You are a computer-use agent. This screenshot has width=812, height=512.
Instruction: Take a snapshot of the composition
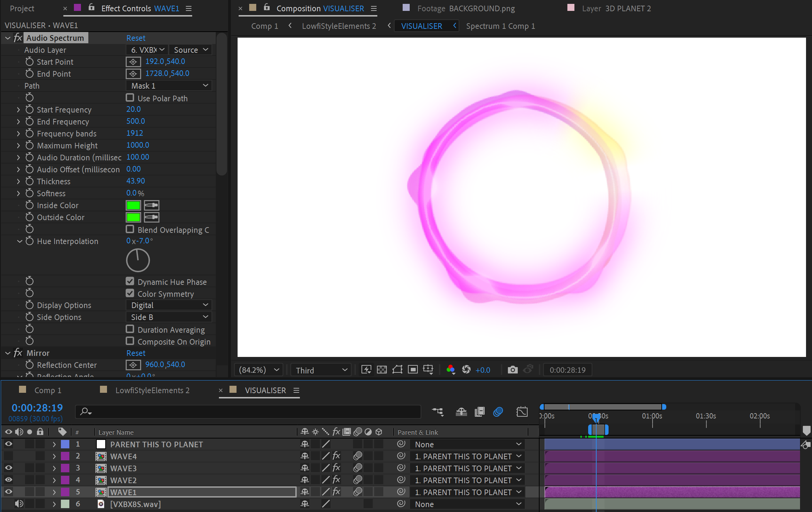click(x=513, y=369)
